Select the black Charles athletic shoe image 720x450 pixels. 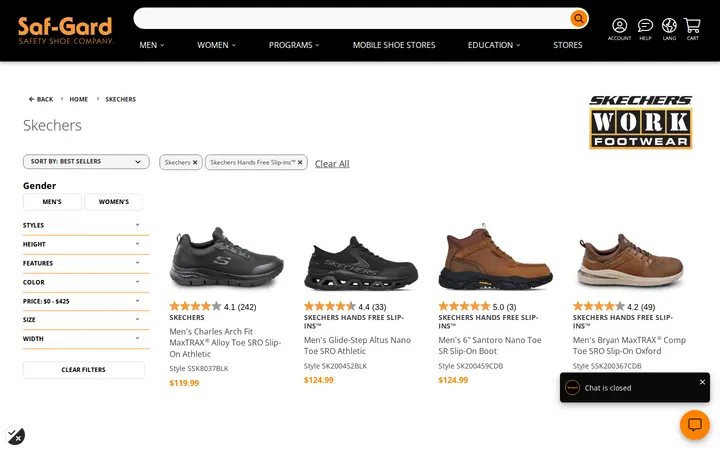(x=226, y=258)
